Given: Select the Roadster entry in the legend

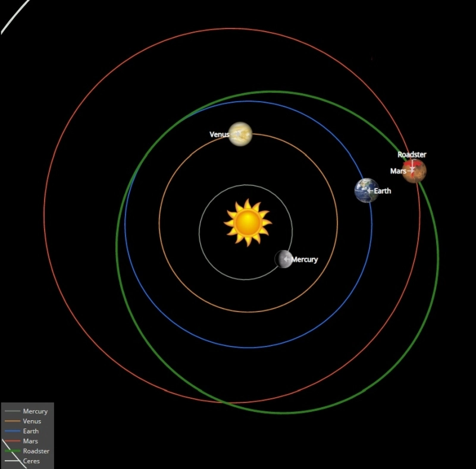Looking at the screenshot, I should 36,451.
